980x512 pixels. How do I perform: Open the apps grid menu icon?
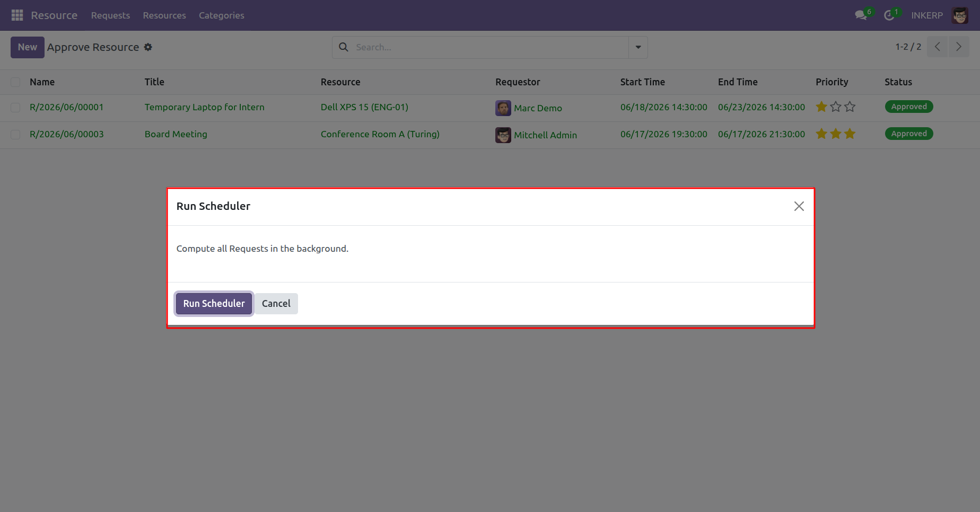pos(17,15)
